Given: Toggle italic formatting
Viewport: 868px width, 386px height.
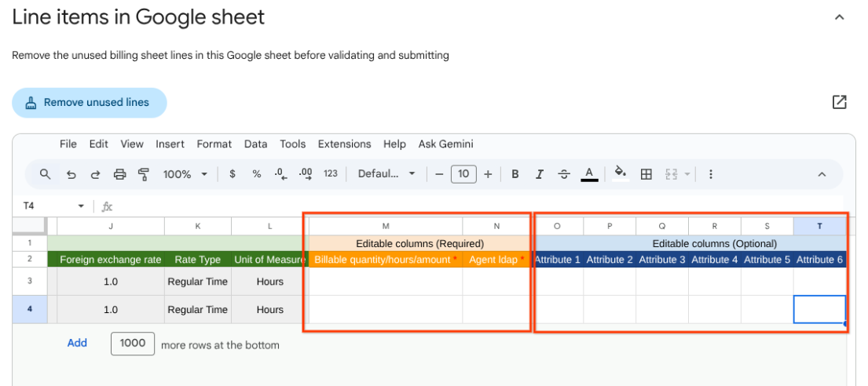Looking at the screenshot, I should tap(539, 174).
